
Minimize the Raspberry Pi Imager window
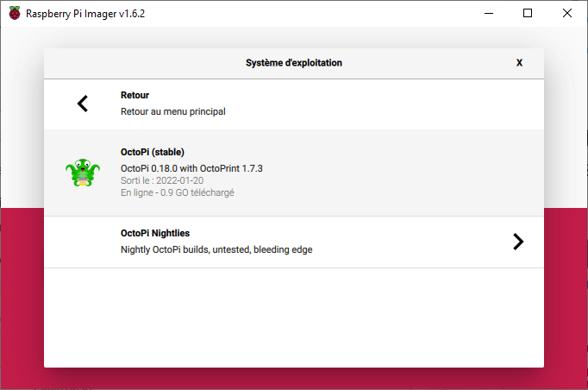[x=489, y=14]
